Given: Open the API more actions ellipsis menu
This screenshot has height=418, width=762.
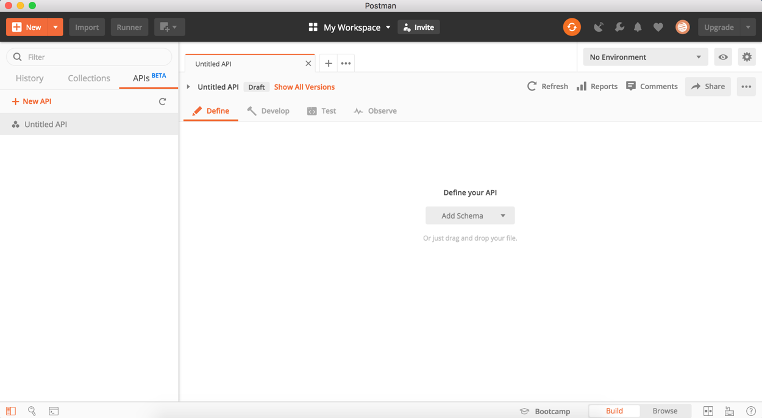Looking at the screenshot, I should point(746,87).
